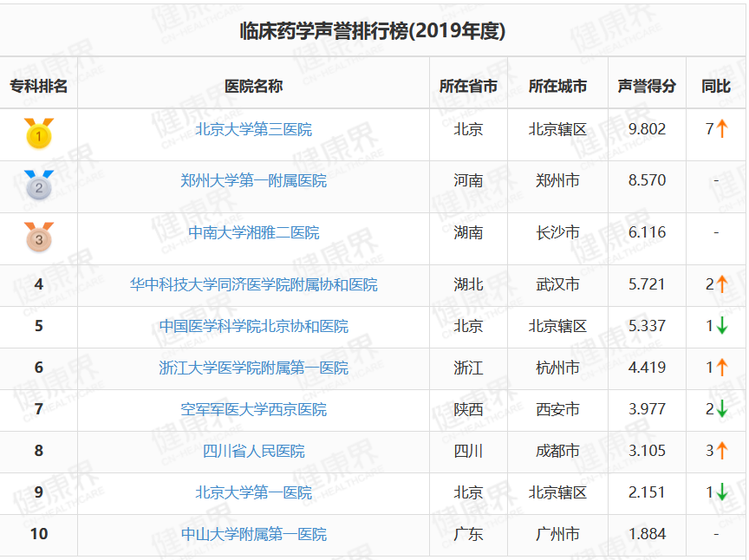Open 浙江大学医学院附属第一医院 link
The width and height of the screenshot is (749, 560).
(x=254, y=368)
